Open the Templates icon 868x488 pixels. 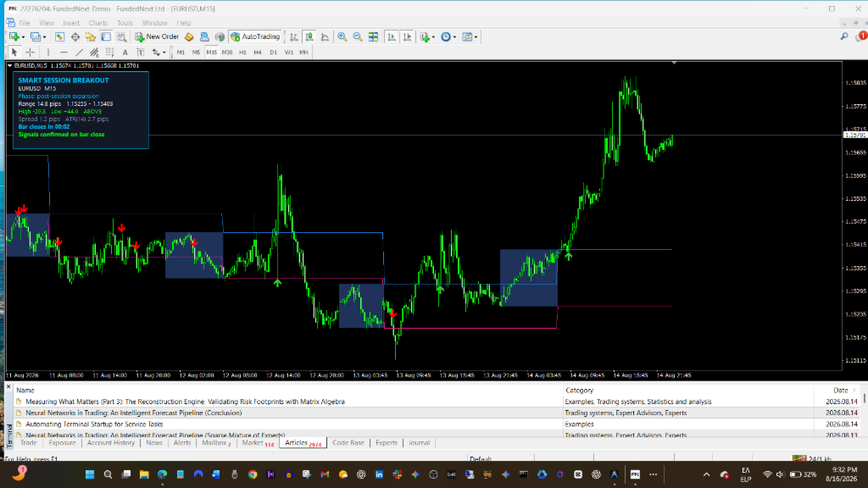click(467, 37)
